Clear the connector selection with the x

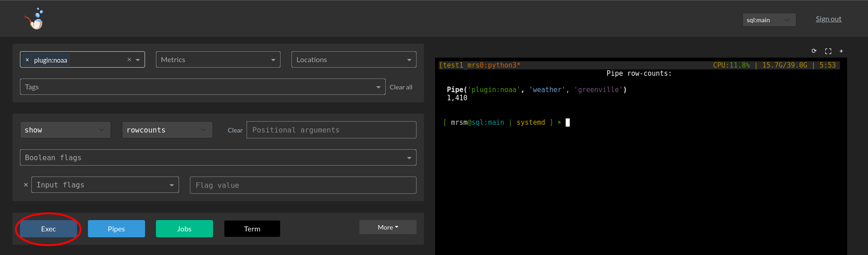[x=129, y=59]
